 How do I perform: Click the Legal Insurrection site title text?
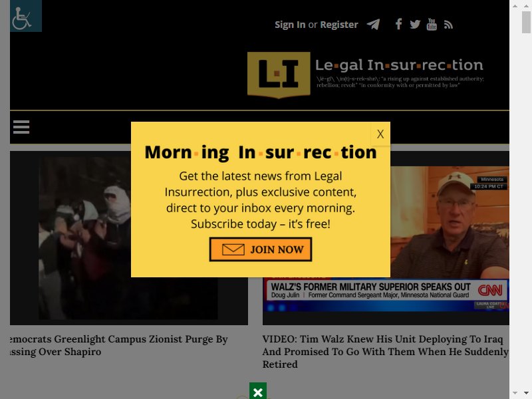pos(399,65)
